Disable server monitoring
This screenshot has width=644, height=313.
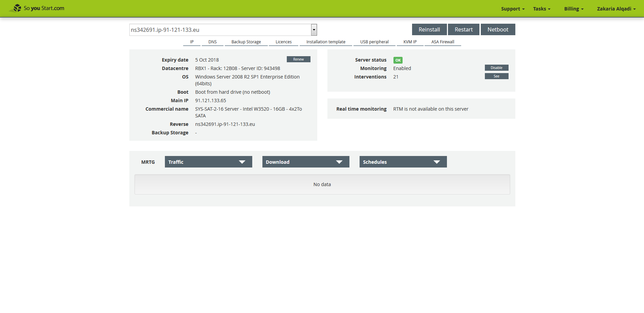[x=496, y=68]
